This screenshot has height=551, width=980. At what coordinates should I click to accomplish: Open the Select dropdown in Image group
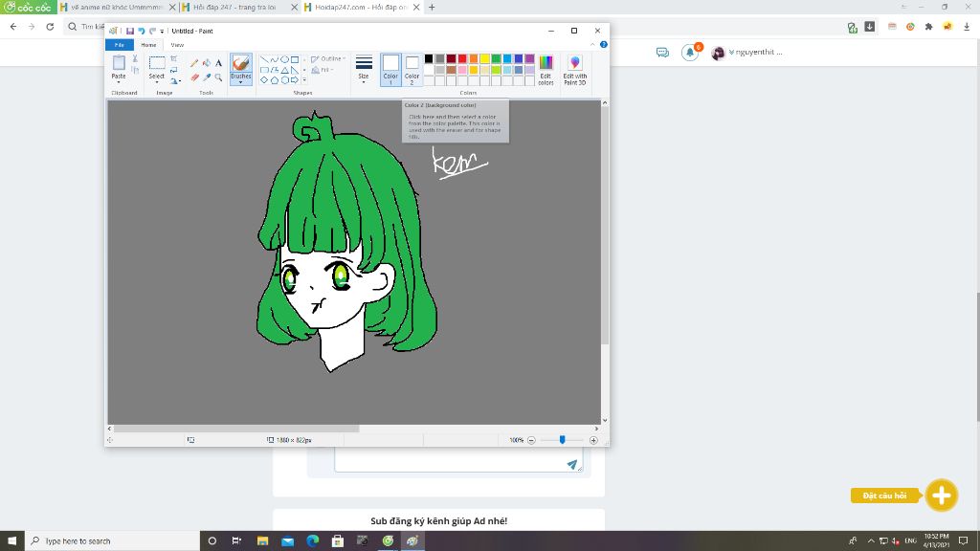click(x=157, y=80)
